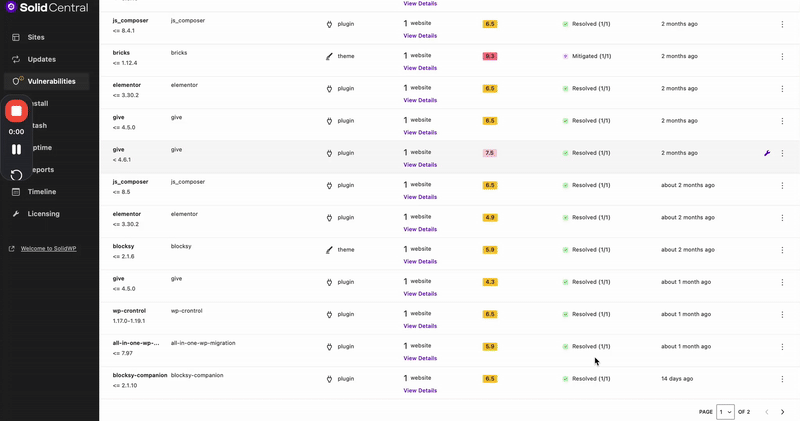Click the previous page arrow
800x421 pixels.
click(x=766, y=412)
